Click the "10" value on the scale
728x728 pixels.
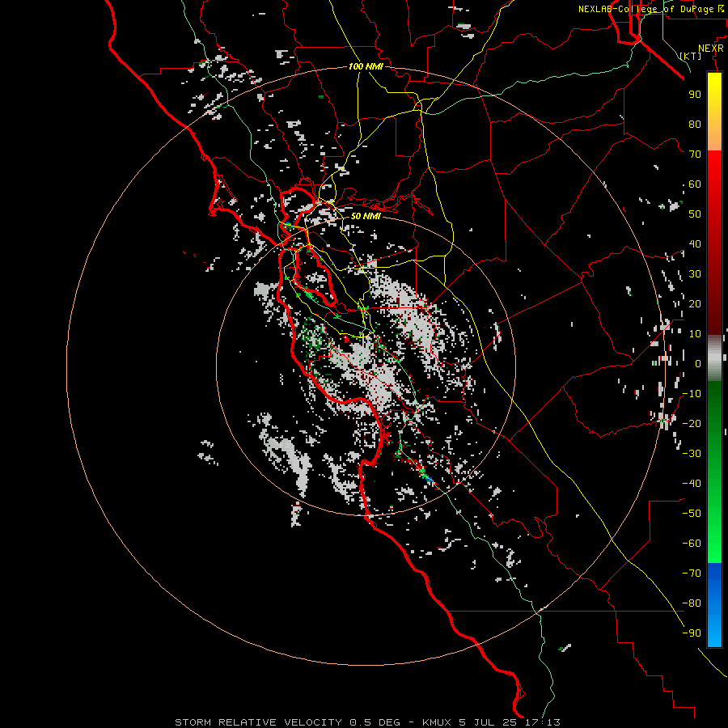[695, 334]
